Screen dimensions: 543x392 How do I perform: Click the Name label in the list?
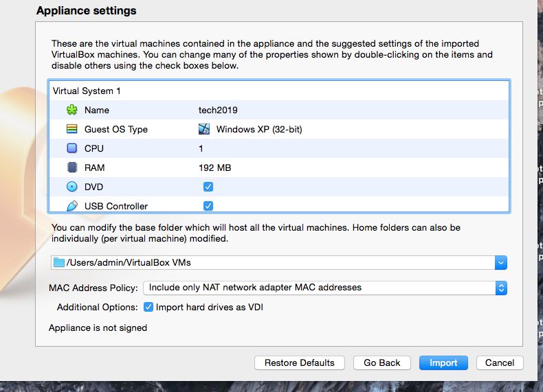(x=97, y=110)
